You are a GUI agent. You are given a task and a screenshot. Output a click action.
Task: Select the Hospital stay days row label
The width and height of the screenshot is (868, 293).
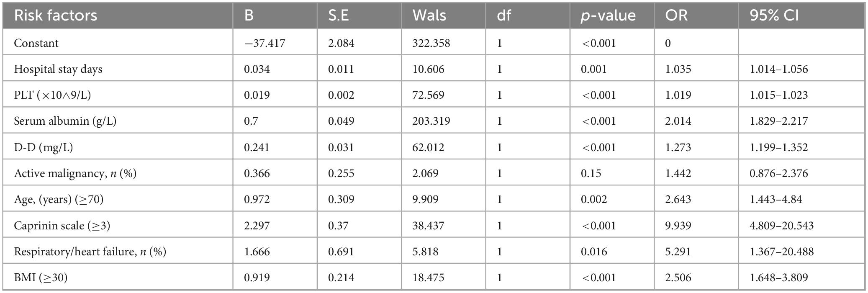pyautogui.click(x=58, y=69)
